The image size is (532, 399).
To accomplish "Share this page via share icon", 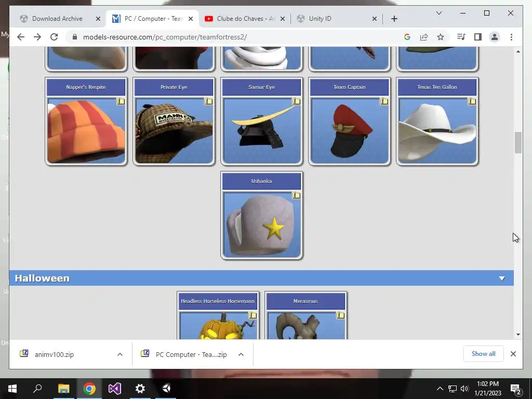I will pos(424,37).
